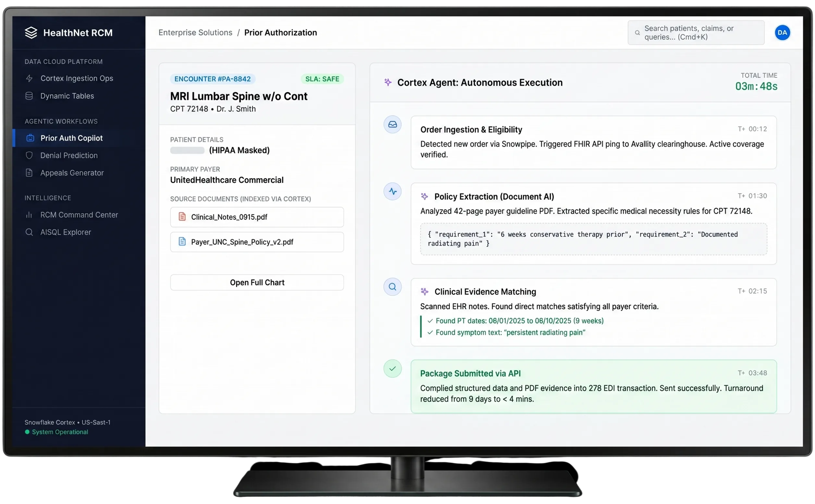Open the Clinical_Notes_0915.pdf document

(x=257, y=217)
